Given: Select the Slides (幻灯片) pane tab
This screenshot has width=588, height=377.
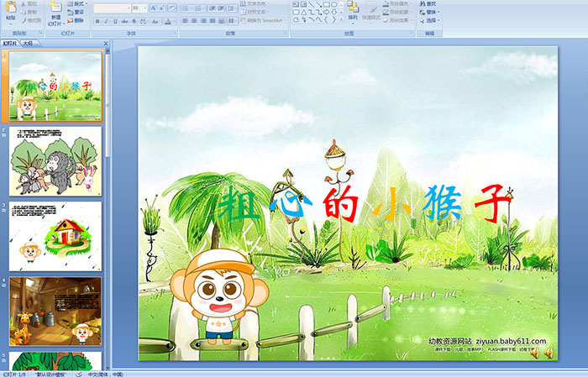Looking at the screenshot, I should click(10, 42).
